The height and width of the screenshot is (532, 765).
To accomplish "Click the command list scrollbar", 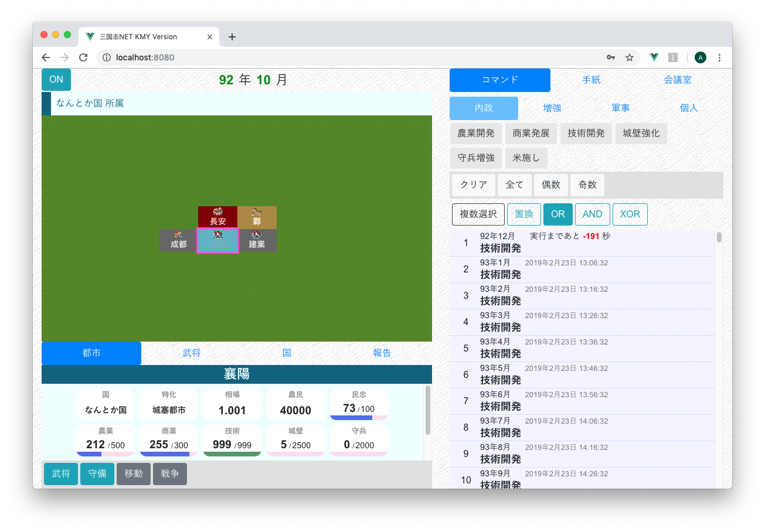I will pyautogui.click(x=719, y=237).
